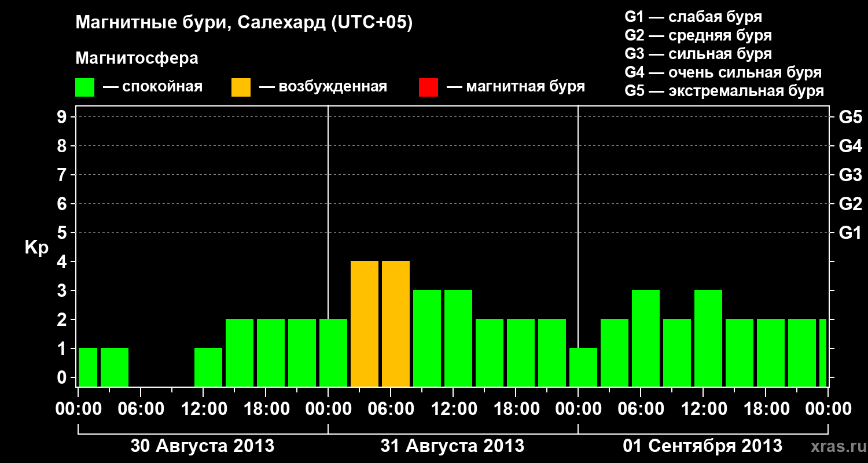Click the orange Kp 4 bar before 06:00, 31 August

click(365, 324)
